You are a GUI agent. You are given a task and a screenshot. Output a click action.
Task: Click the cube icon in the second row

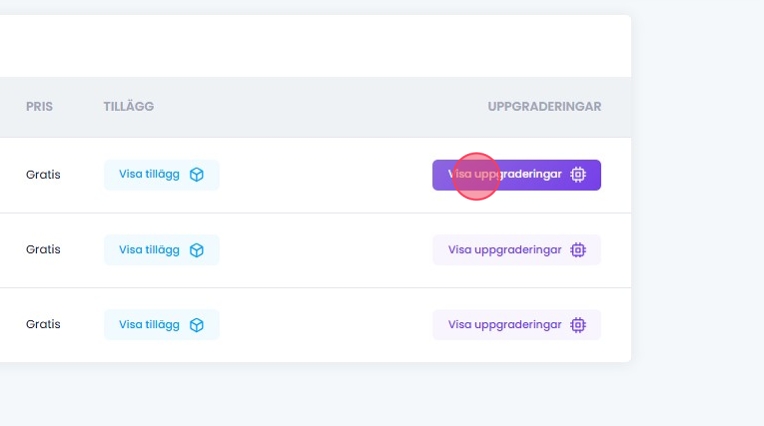197,250
